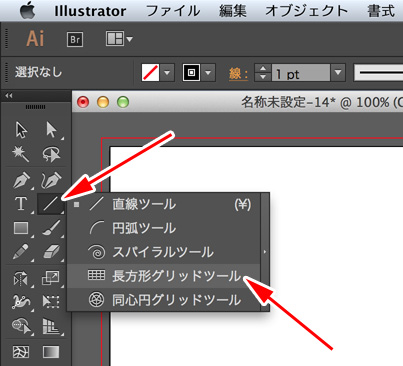Select the Reflect tool
The height and width of the screenshot is (366, 403).
click(x=21, y=279)
